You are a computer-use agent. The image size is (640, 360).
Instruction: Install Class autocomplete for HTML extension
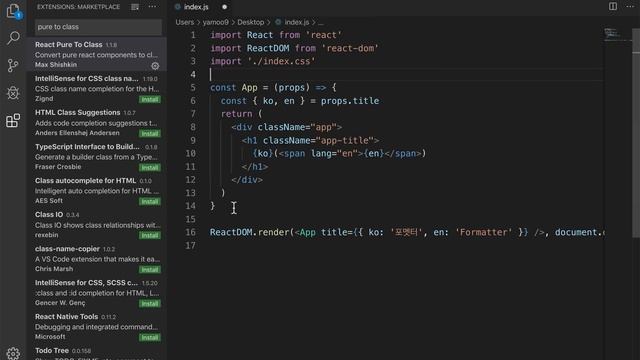(150, 201)
